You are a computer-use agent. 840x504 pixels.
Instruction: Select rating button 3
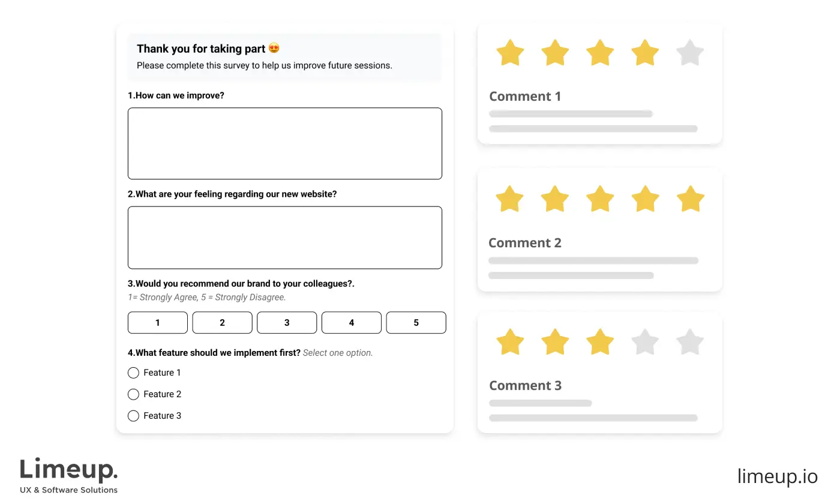(x=287, y=323)
